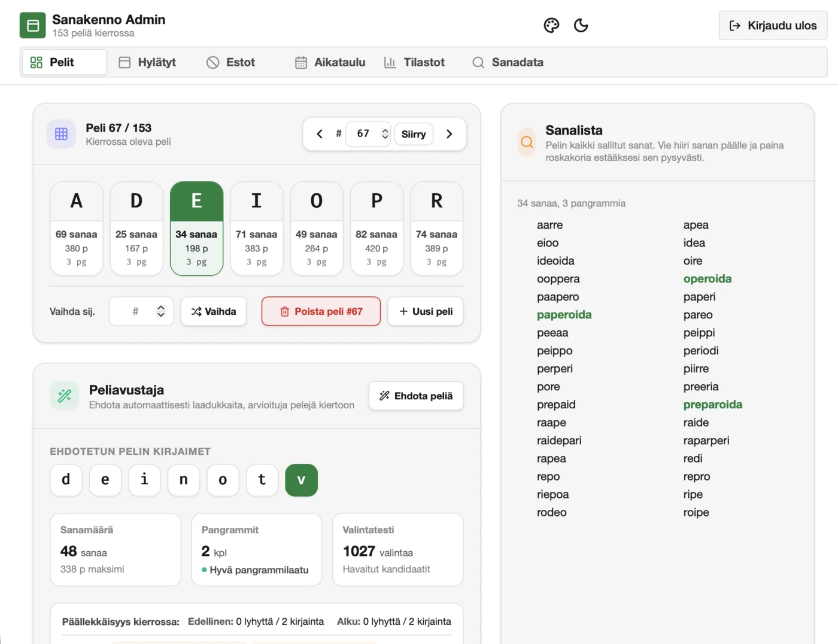Screen dimensions: 838x644
Task: Click the Sanakenno Admin logo icon
Action: [x=33, y=26]
